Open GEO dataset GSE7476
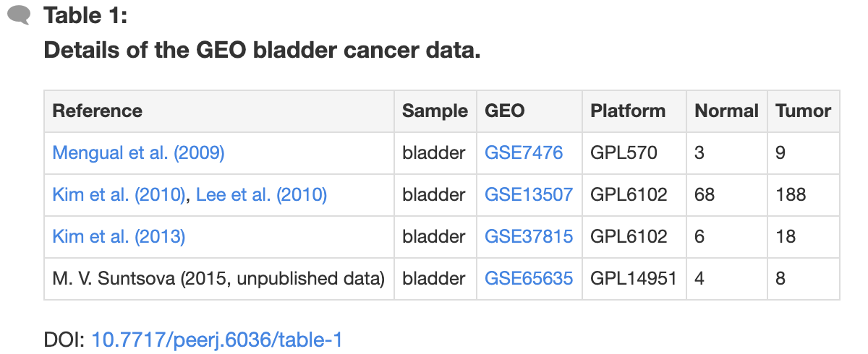Viewport: 868px width, 354px height. point(524,153)
